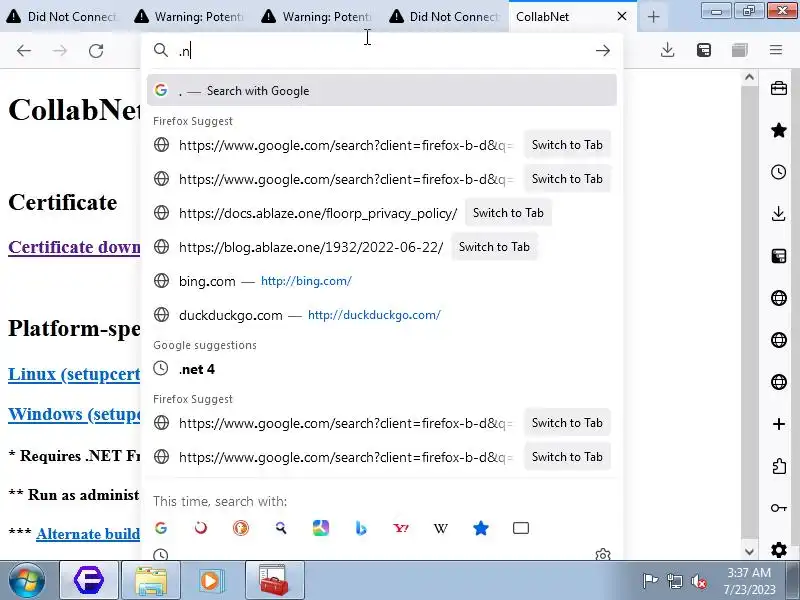Open the Action Center flag tray icon

(x=650, y=581)
